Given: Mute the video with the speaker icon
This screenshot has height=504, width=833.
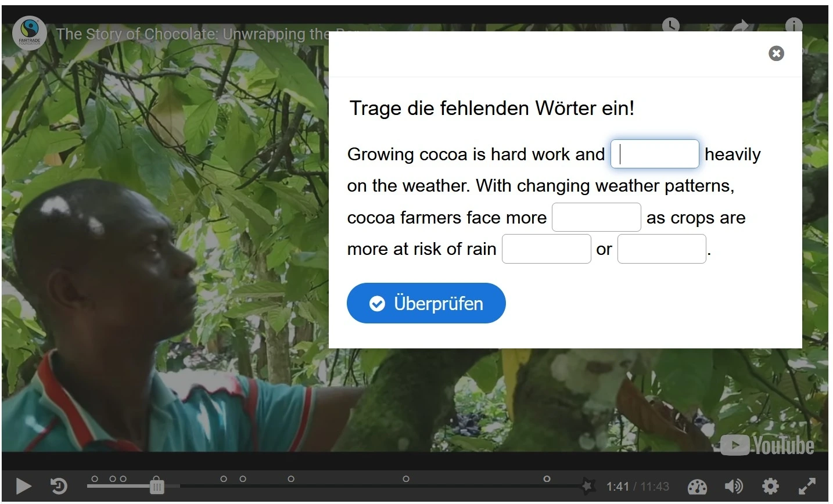Looking at the screenshot, I should click(x=734, y=486).
